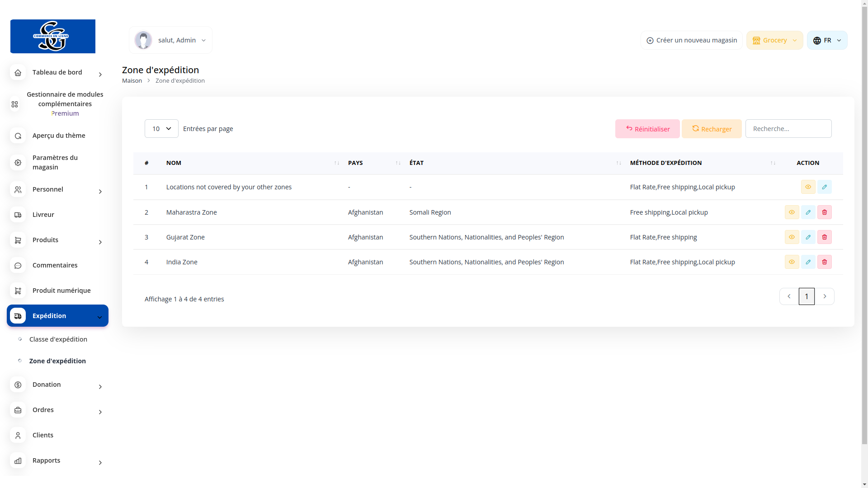Open Classe d'expédition submenu item

[x=58, y=339]
